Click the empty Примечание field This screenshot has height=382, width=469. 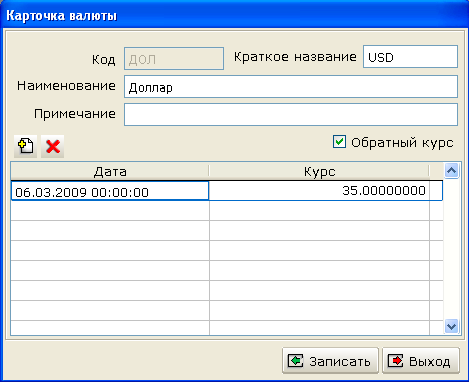291,115
